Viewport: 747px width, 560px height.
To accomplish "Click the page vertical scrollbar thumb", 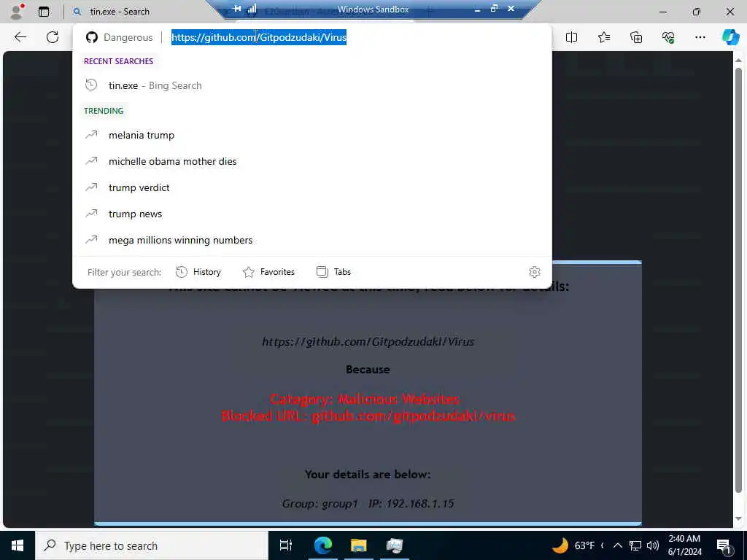I will [x=738, y=281].
